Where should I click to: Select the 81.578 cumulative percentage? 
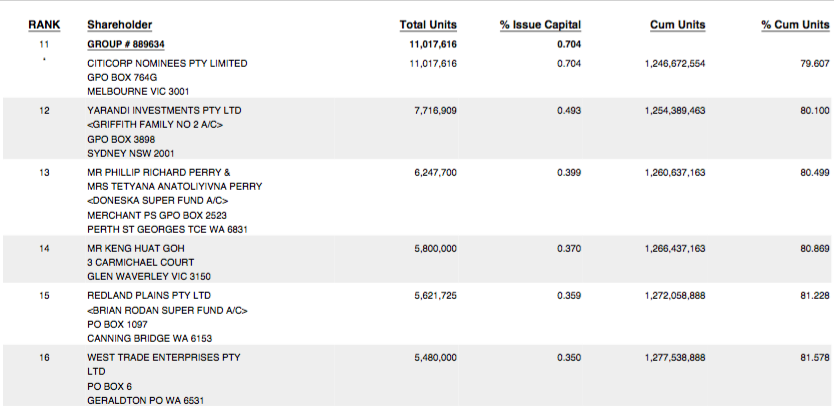coord(815,357)
